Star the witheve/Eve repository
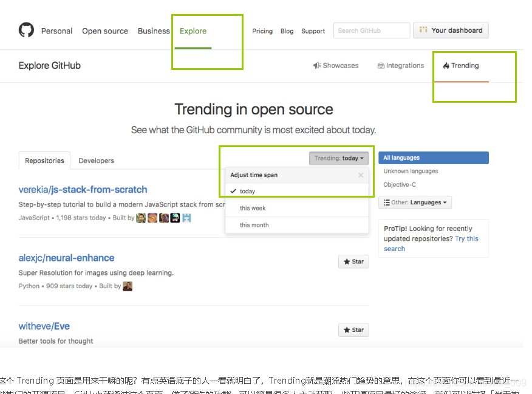This screenshot has height=394, width=532. pyautogui.click(x=353, y=330)
